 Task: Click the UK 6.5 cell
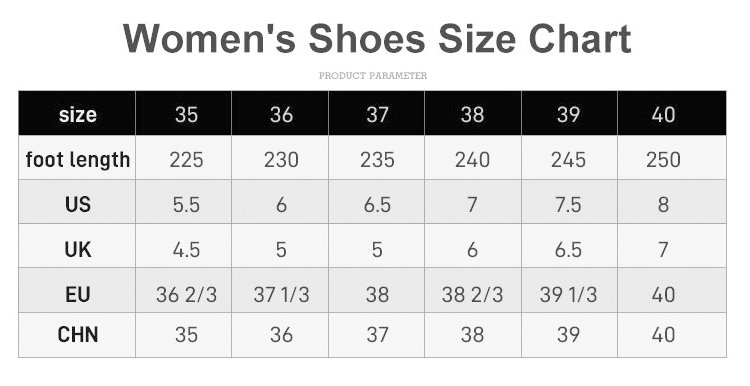568,249
